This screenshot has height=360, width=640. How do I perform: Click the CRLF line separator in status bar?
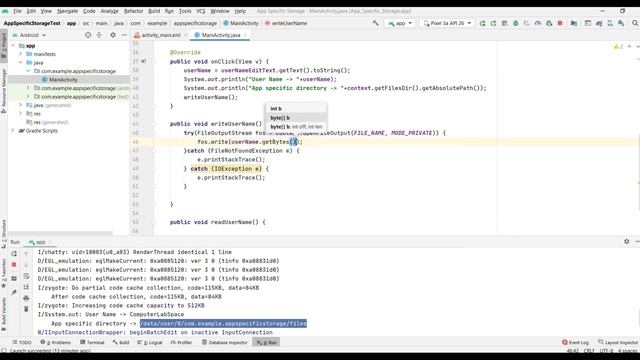pos(589,351)
